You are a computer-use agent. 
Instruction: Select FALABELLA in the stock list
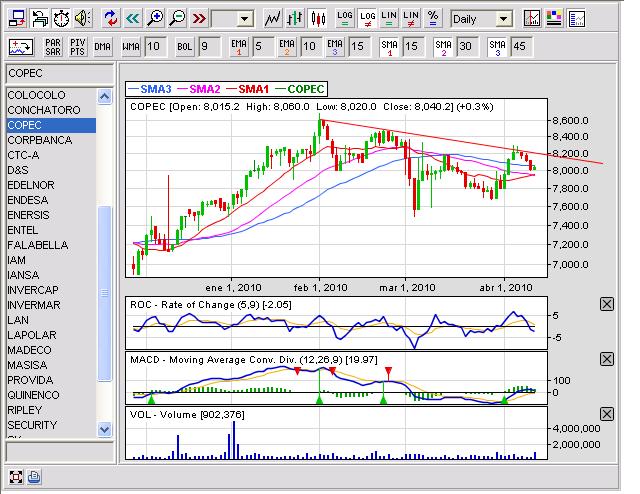coord(37,245)
